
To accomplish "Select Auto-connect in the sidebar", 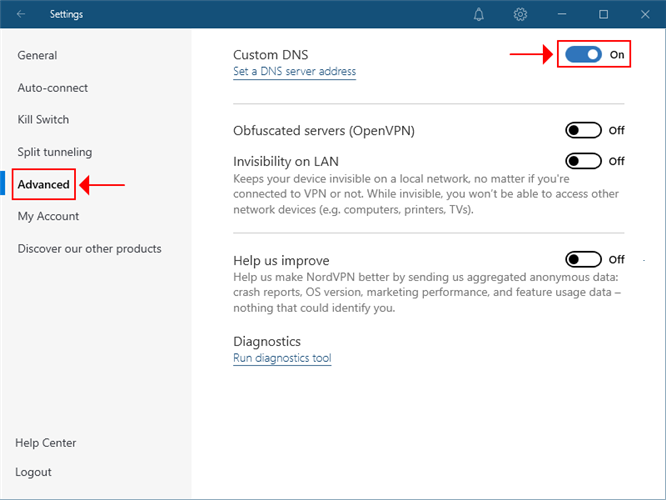I will coord(52,88).
